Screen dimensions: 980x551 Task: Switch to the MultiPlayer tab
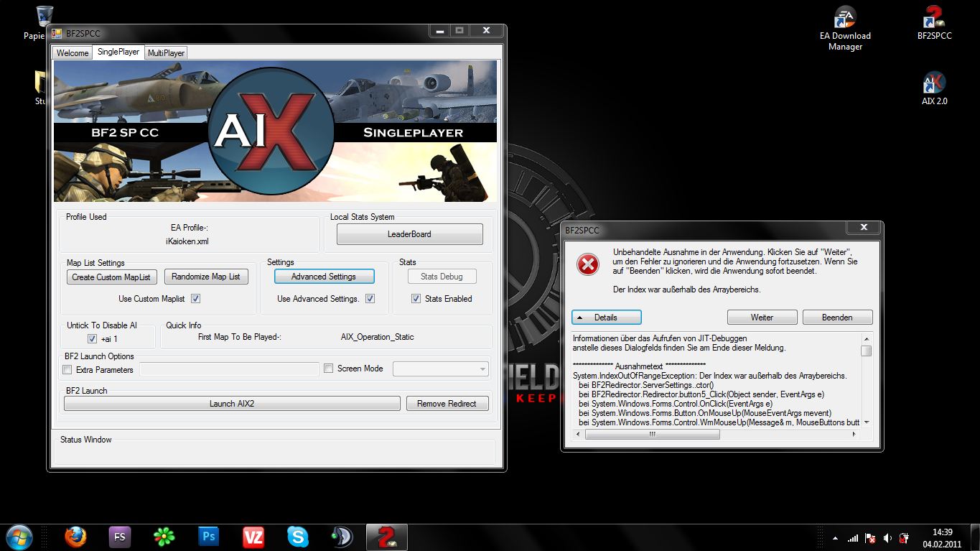[166, 52]
